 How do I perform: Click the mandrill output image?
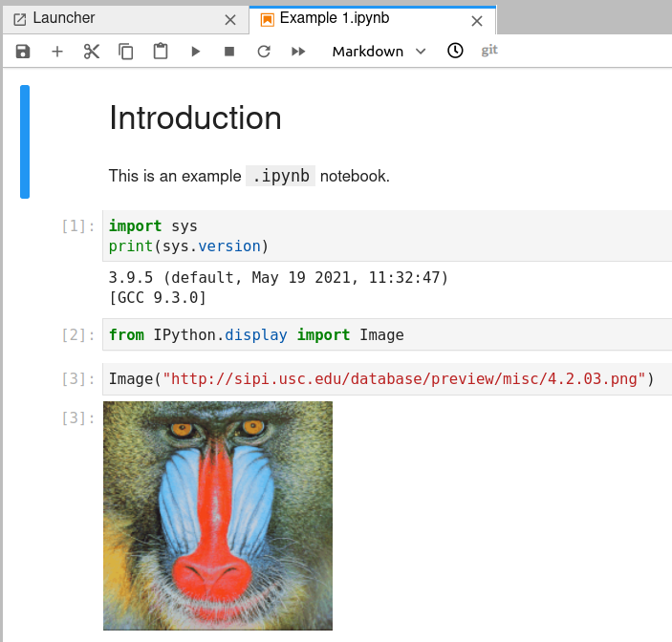218,516
